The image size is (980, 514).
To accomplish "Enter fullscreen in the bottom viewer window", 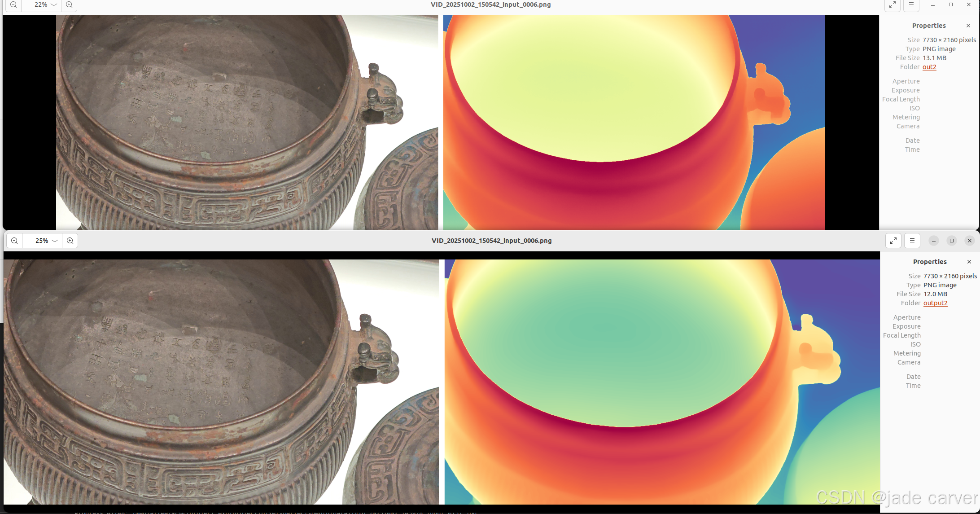I will coord(893,241).
